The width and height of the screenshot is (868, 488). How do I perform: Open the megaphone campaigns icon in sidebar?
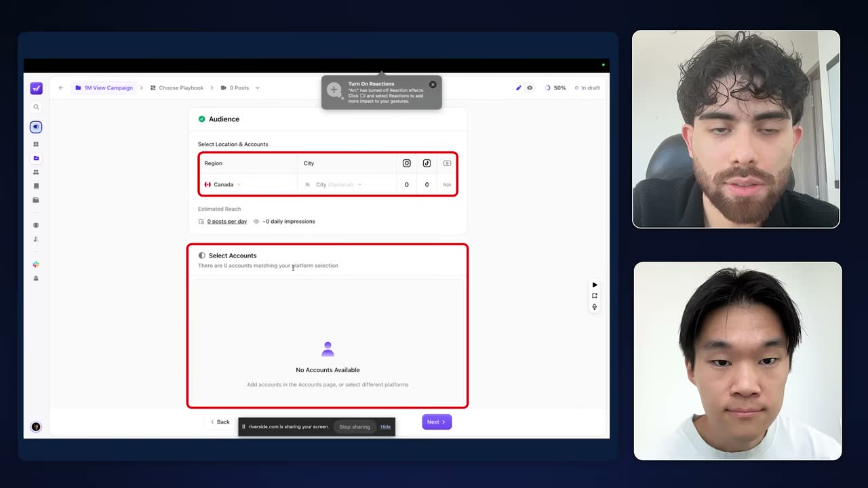(36, 127)
